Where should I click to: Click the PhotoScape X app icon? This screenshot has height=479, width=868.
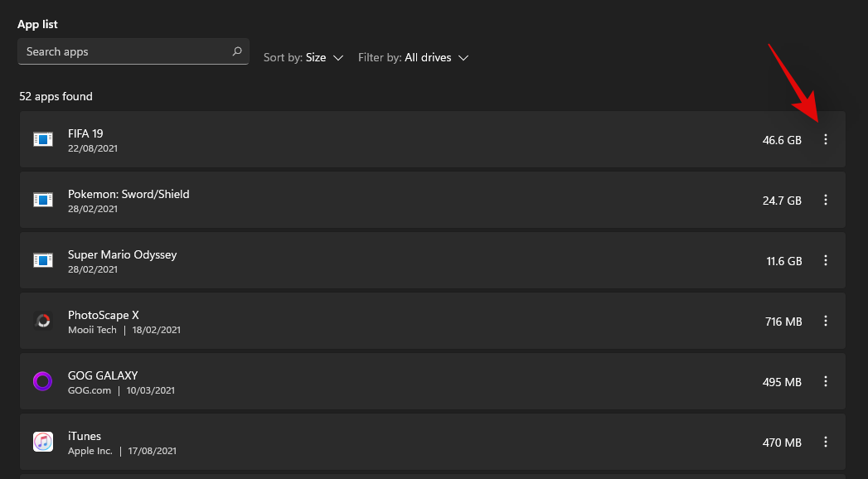(x=43, y=322)
